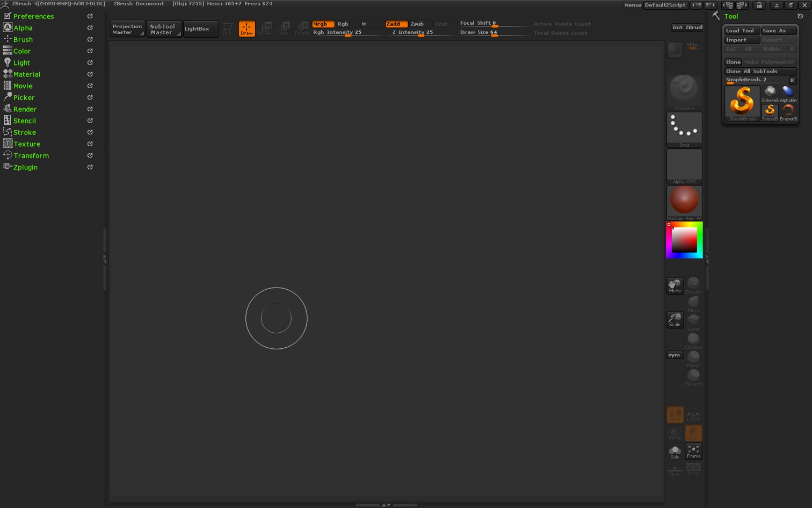The width and height of the screenshot is (812, 508).
Task: Enable the Mrgb mode button
Action: [x=323, y=24]
